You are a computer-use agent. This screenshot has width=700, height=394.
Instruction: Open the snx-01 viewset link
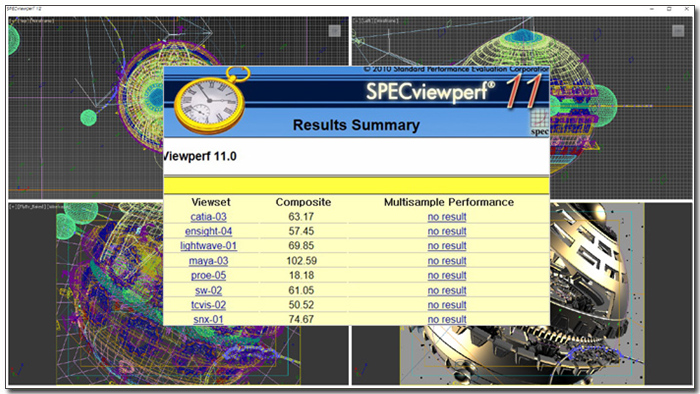pos(208,319)
